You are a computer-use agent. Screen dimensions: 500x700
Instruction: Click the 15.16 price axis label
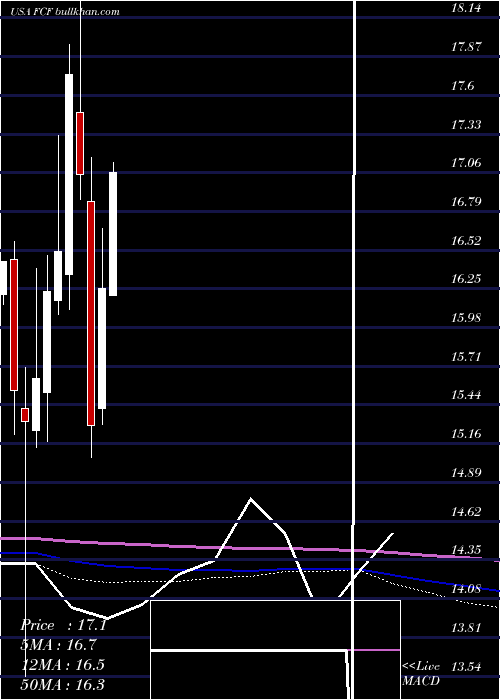tap(466, 433)
